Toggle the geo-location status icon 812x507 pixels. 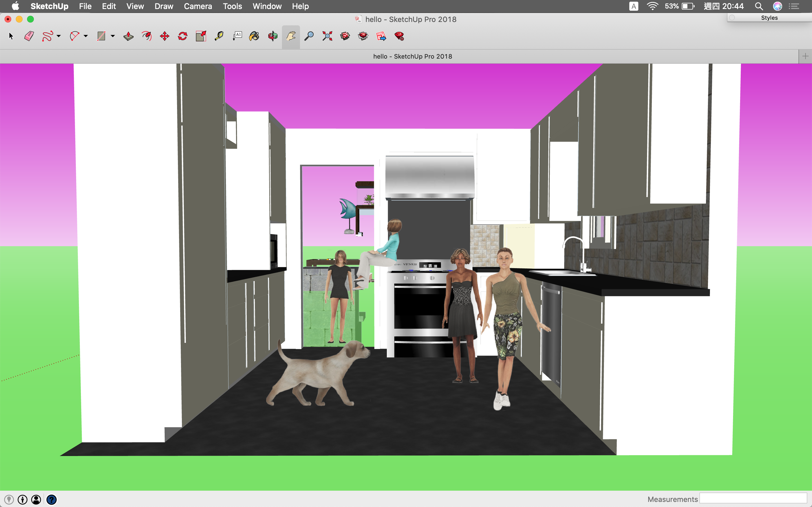9,500
